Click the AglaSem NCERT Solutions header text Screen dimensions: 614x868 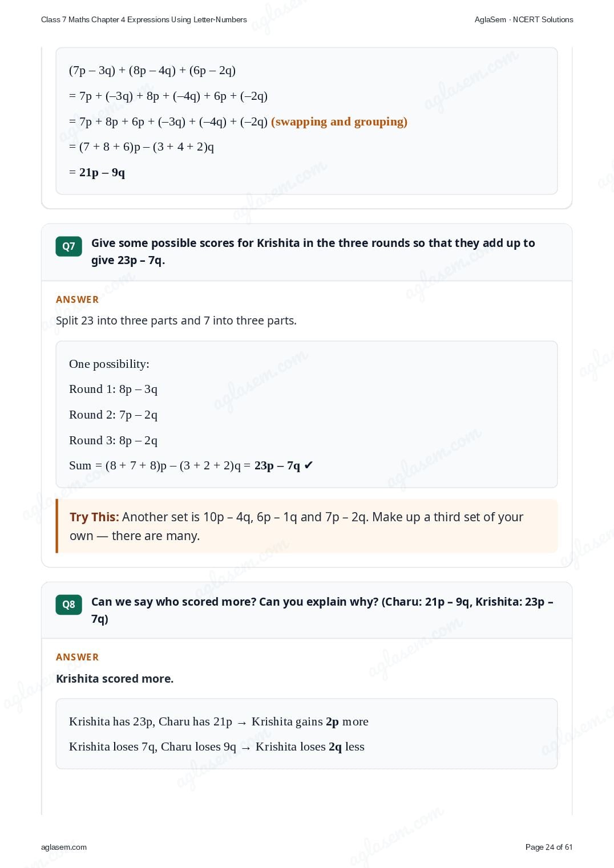(524, 19)
